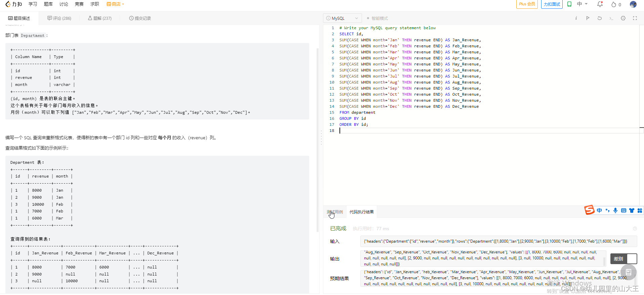This screenshot has width=644, height=295.
Task: Open the 求职 jobs menu
Action: [95, 4]
